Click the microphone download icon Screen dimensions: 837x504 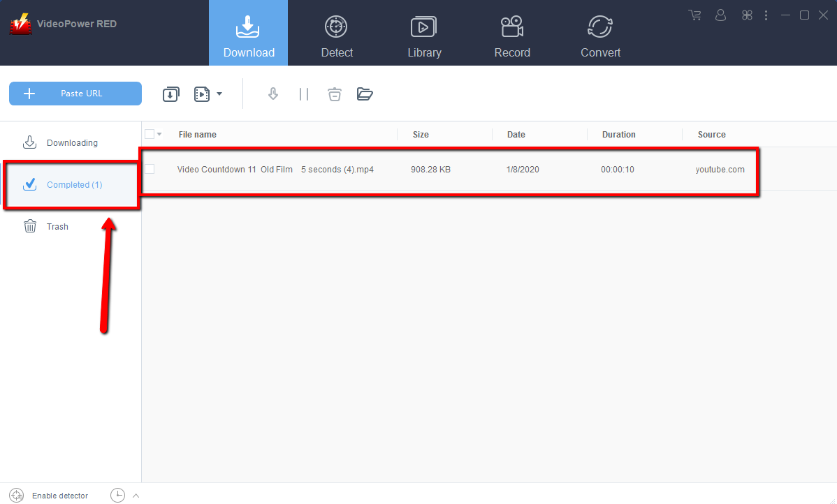273,94
